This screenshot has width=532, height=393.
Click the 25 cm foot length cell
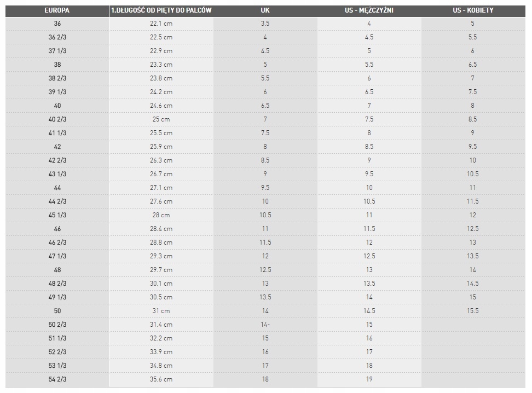[x=161, y=119]
